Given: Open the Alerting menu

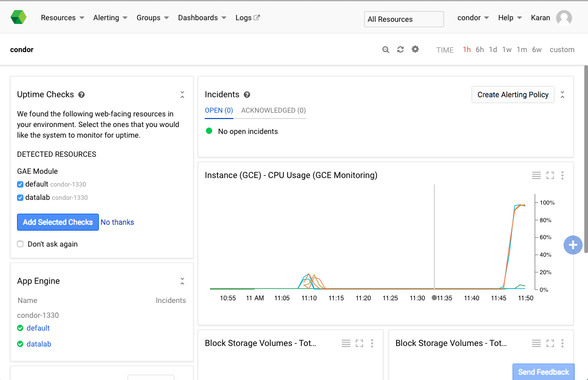Looking at the screenshot, I should (110, 18).
